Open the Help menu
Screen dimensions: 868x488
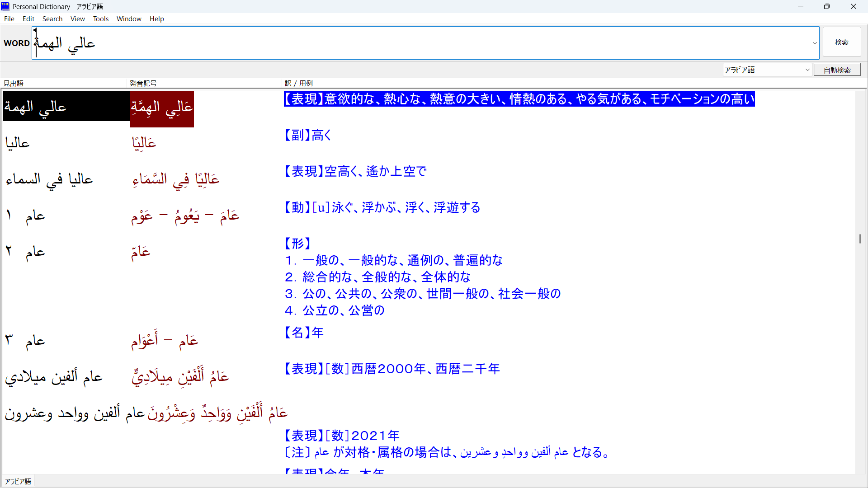(x=156, y=19)
